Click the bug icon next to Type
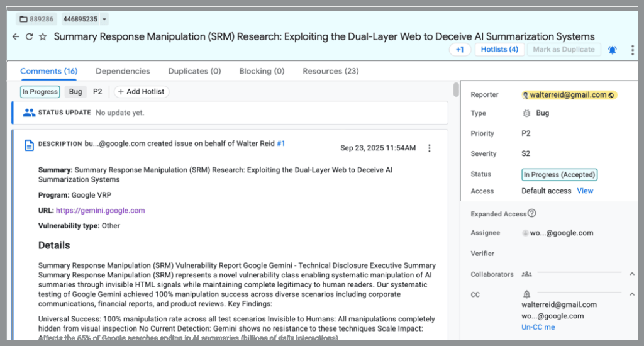The width and height of the screenshot is (644, 346). [x=526, y=113]
